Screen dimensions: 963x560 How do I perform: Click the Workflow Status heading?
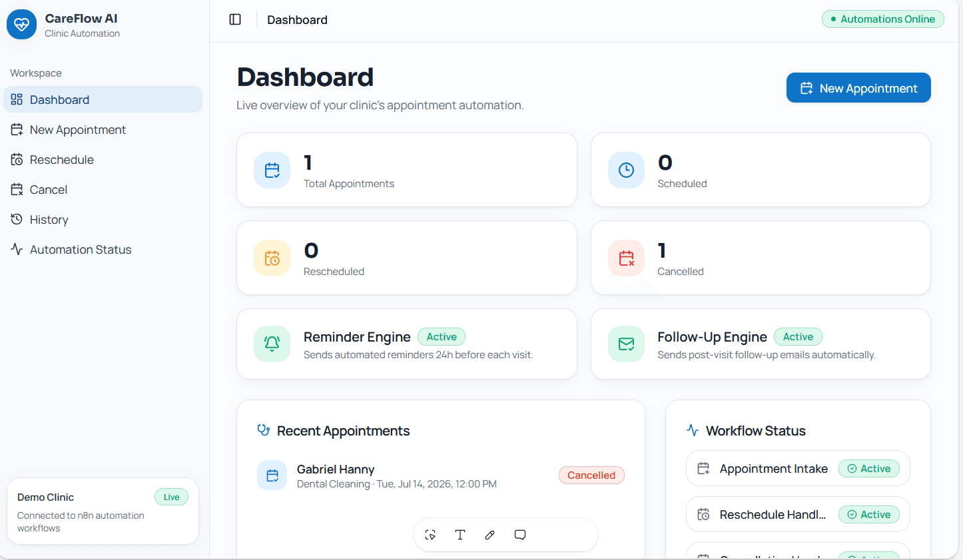(756, 431)
